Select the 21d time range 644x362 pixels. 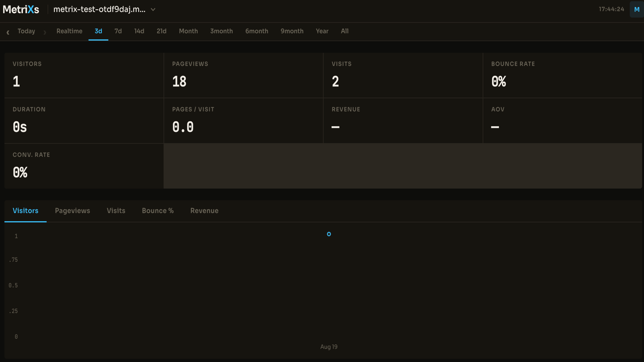pos(161,31)
